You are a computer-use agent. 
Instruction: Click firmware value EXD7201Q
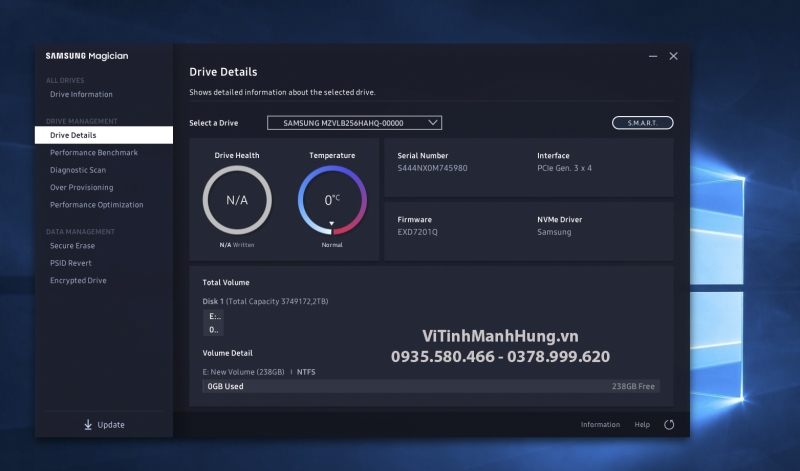pyautogui.click(x=417, y=232)
